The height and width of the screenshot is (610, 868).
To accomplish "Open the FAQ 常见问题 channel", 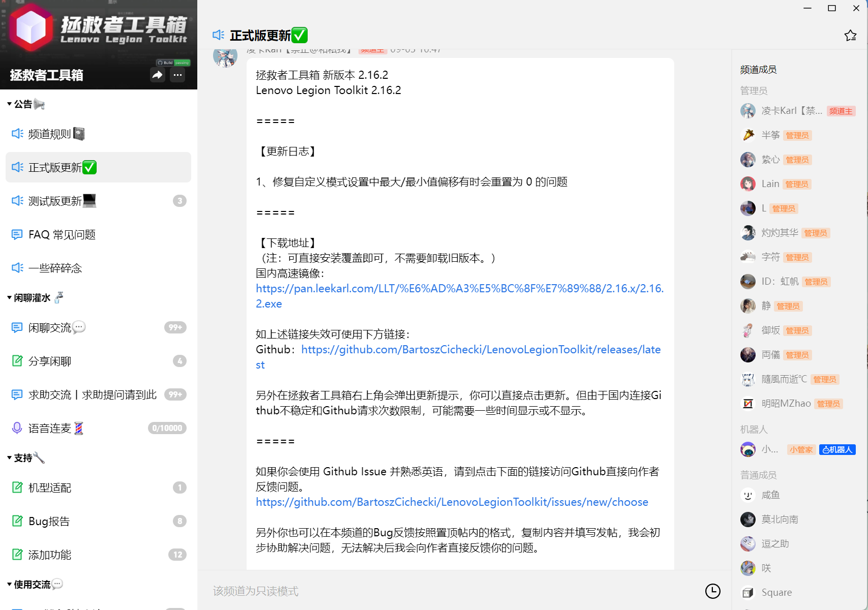I will pos(98,234).
